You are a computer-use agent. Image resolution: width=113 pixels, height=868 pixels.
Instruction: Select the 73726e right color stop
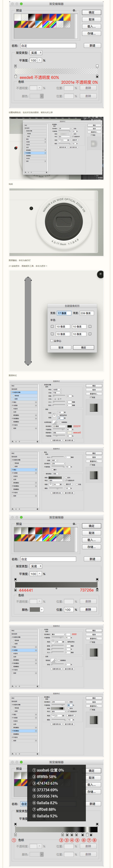97,590
